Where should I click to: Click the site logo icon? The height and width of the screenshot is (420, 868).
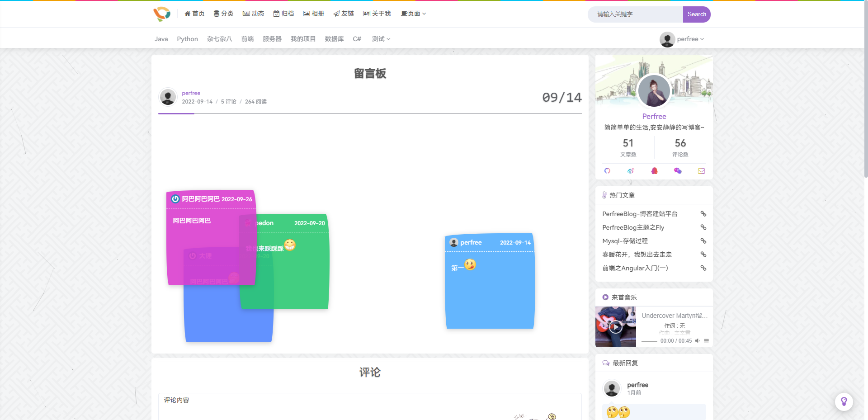click(162, 14)
